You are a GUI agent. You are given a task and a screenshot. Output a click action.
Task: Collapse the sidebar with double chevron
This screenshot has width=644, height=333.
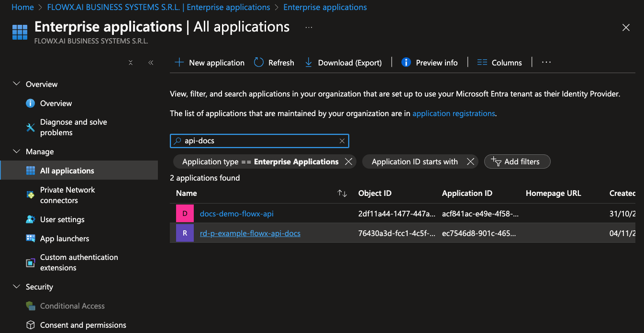[151, 63]
